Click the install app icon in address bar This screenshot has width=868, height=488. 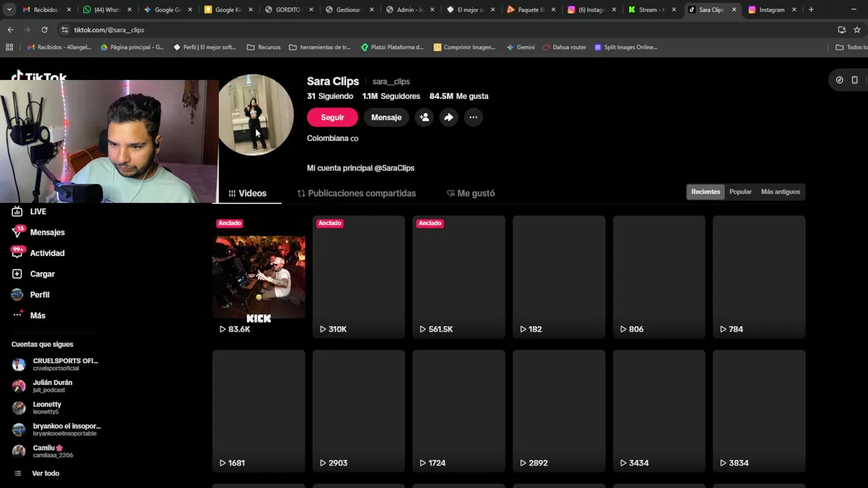pos(842,30)
